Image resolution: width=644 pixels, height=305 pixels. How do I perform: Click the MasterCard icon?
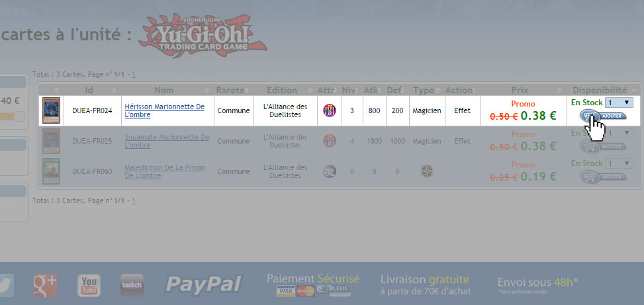click(305, 291)
